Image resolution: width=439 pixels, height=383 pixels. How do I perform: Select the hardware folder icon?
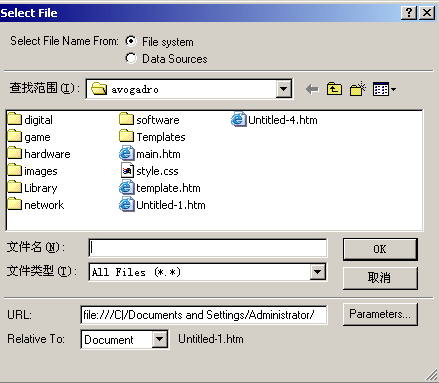point(15,153)
